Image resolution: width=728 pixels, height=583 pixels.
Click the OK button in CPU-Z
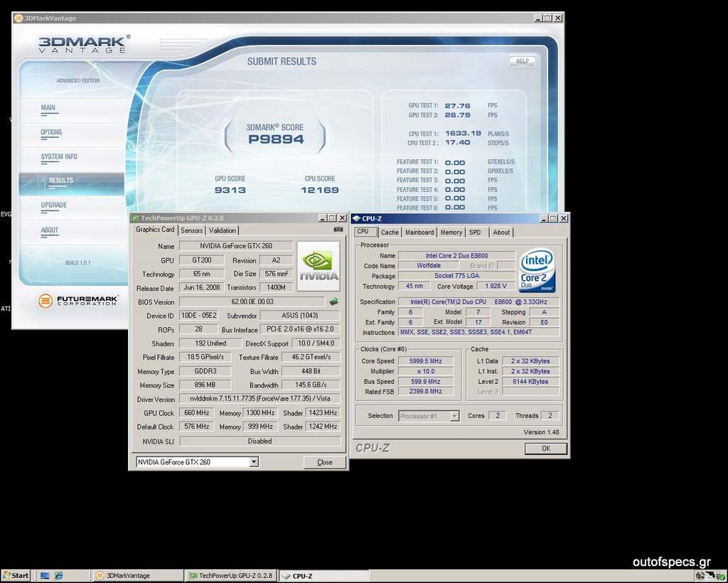click(546, 449)
